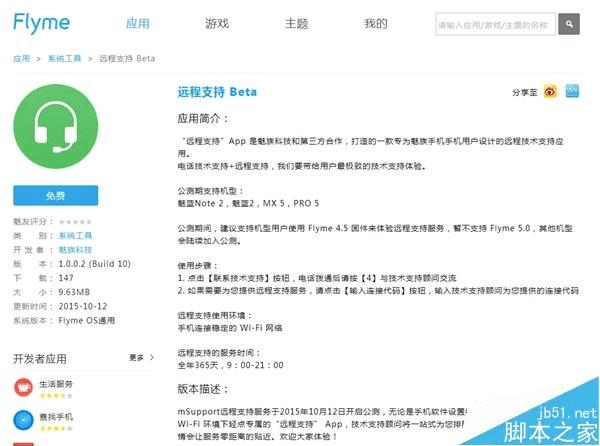Go to 应用 breadcrumb link
Screen dimensions: 600x446
pos(21,59)
